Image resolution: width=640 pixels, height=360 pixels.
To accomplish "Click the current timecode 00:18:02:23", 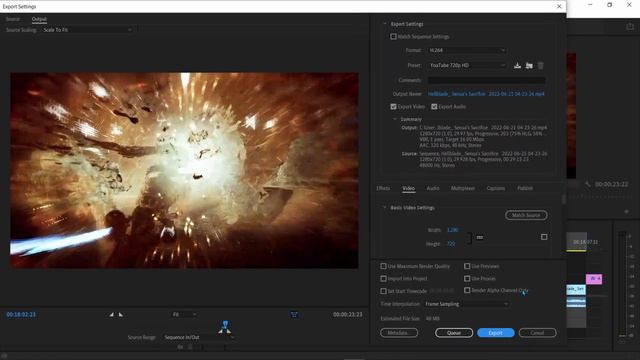I will click(x=21, y=314).
